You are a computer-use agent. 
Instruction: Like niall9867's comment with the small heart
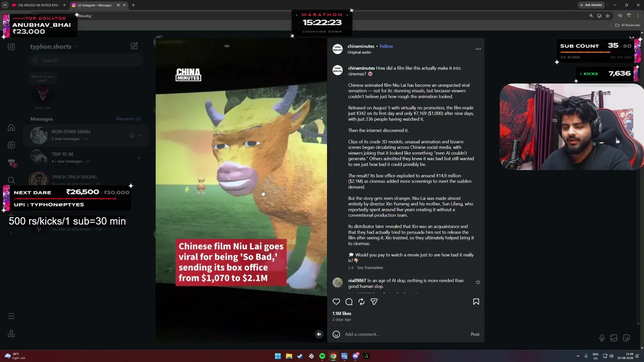pos(478,283)
